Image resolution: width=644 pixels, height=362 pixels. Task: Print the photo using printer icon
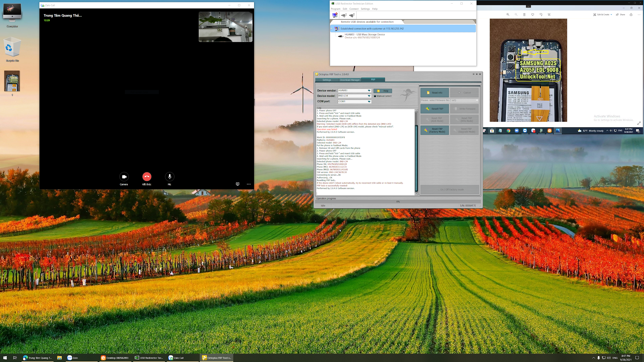631,14
